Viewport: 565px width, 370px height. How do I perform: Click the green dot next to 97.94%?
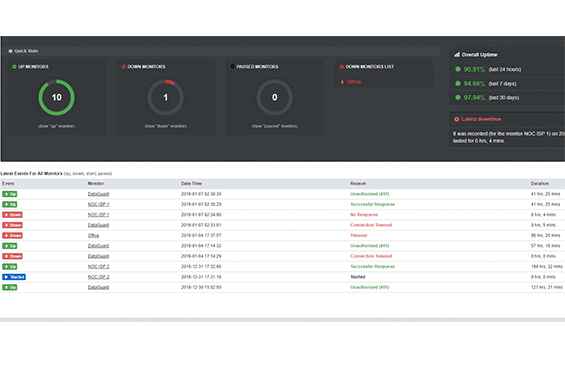click(458, 97)
